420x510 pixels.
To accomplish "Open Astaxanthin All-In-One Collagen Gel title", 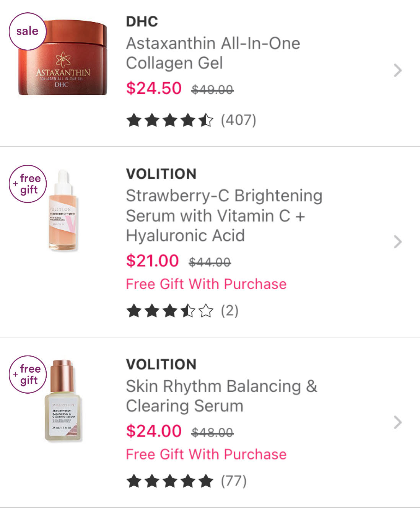I will [213, 53].
